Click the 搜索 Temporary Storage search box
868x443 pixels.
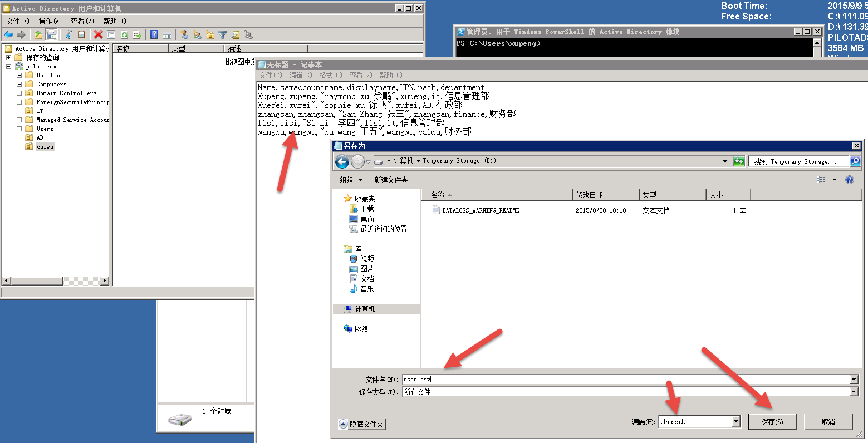click(x=798, y=161)
